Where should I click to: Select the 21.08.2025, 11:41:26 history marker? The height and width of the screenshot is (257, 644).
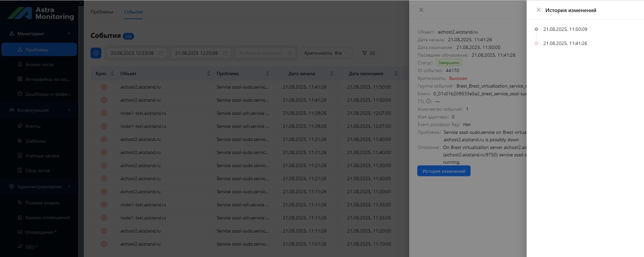pos(536,43)
